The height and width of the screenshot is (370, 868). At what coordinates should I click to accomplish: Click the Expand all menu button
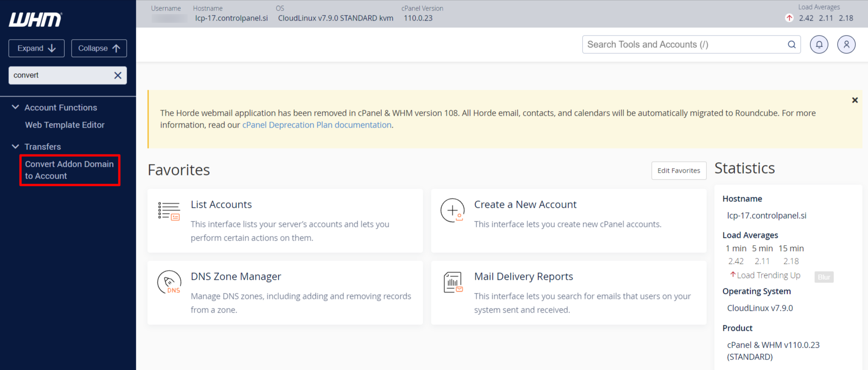[36, 48]
